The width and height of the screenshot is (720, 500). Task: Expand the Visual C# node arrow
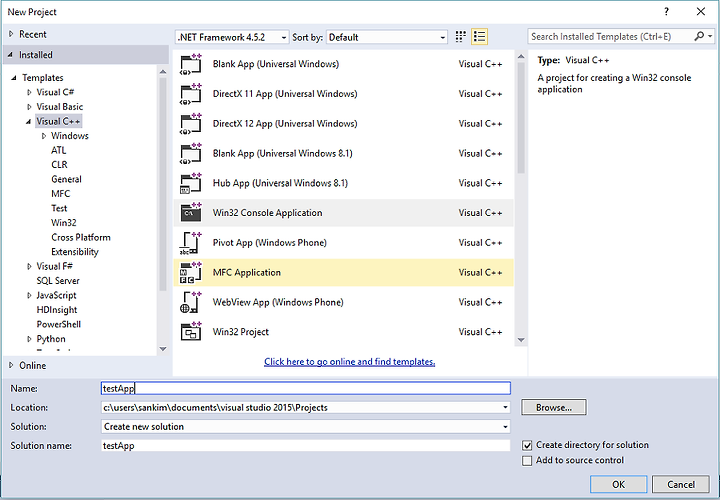(x=29, y=92)
